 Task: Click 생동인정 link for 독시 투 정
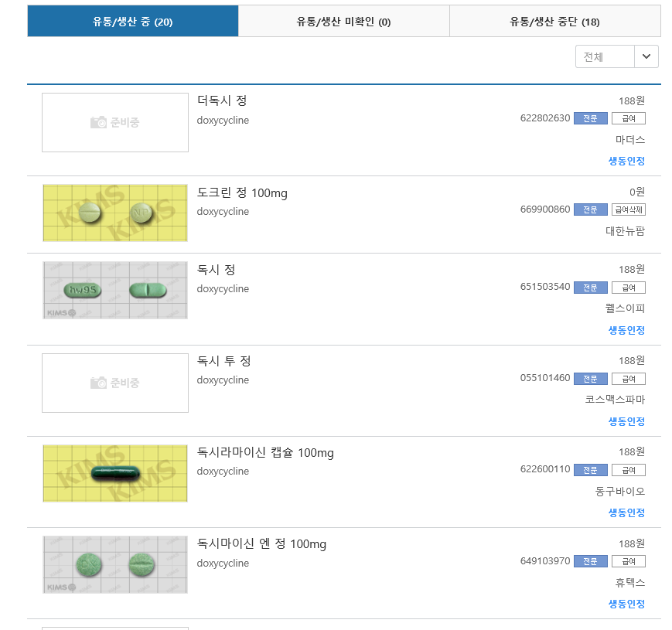click(x=626, y=421)
